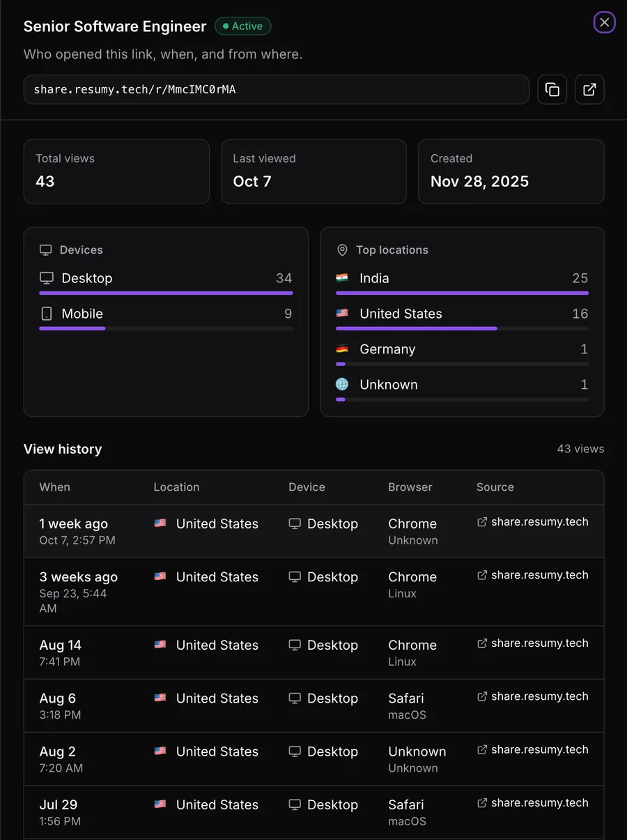This screenshot has height=840, width=627.
Task: Open source link in Sep 23 row
Action: tap(533, 575)
